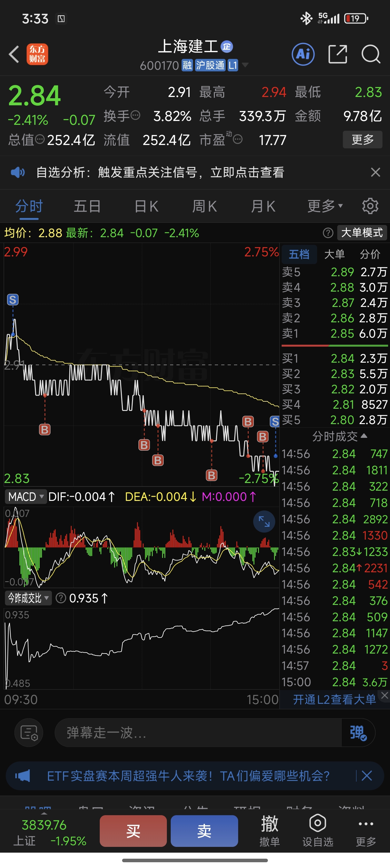
Task: Select the 五档 order book tab
Action: coord(299,254)
